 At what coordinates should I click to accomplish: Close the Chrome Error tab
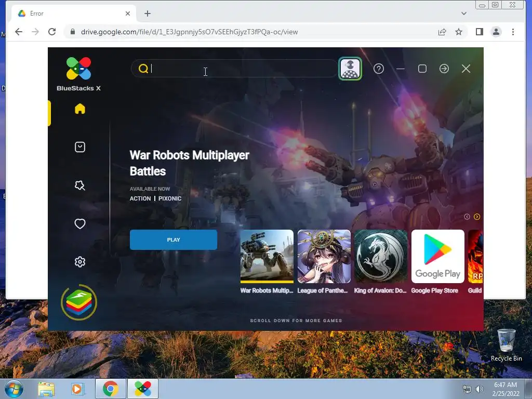click(128, 14)
